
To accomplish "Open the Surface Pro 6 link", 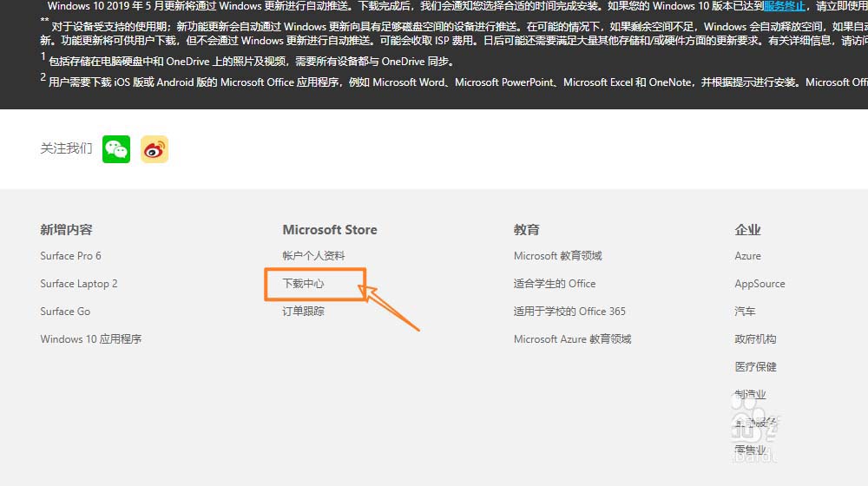I will 70,256.
